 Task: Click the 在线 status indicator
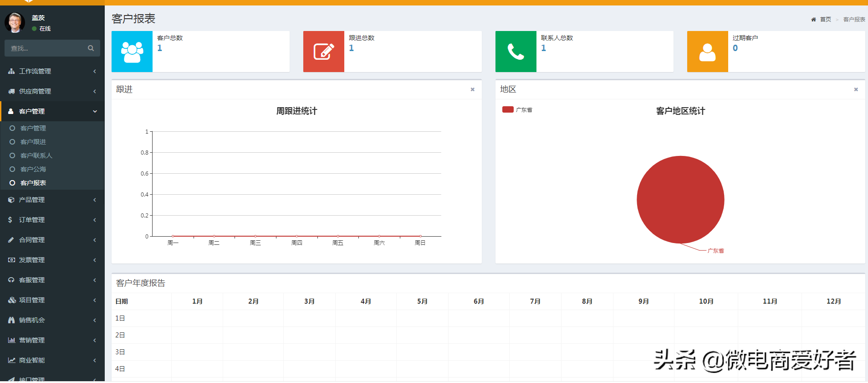pos(41,29)
